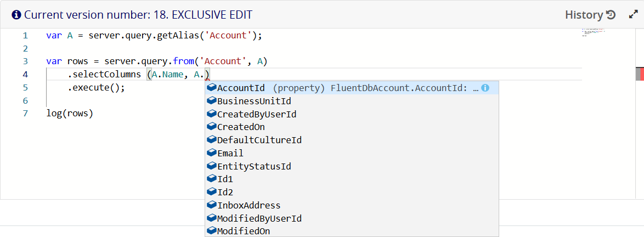Place cursor on line 7 log(rows)

pos(70,114)
